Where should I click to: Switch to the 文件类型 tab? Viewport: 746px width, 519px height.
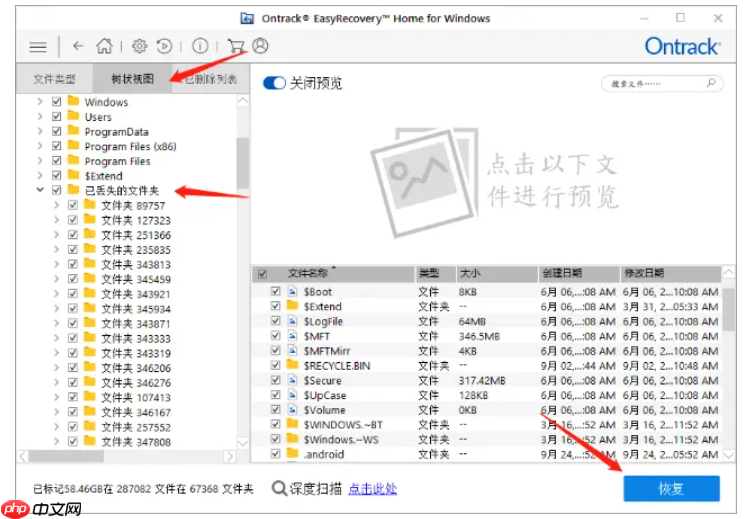[54, 79]
